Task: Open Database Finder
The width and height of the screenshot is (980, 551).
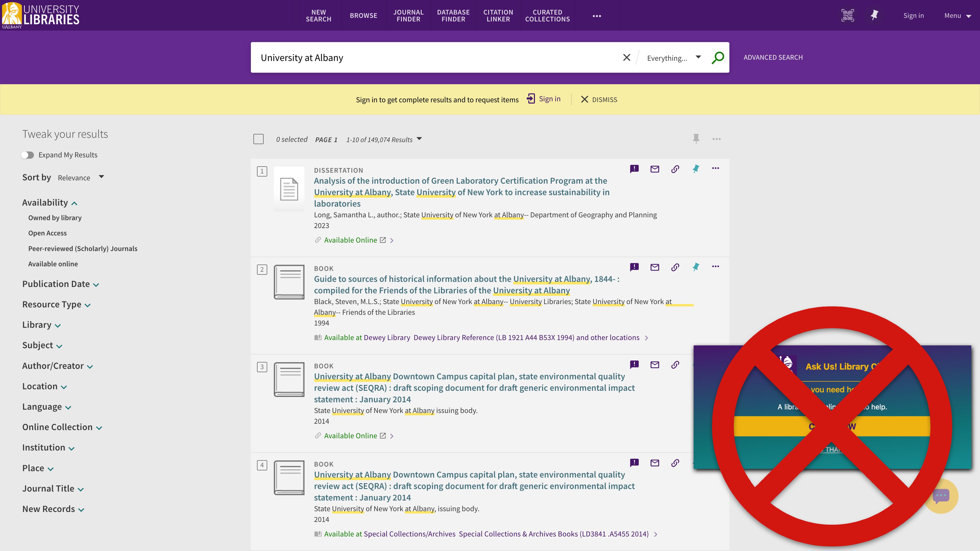Action: pos(453,16)
